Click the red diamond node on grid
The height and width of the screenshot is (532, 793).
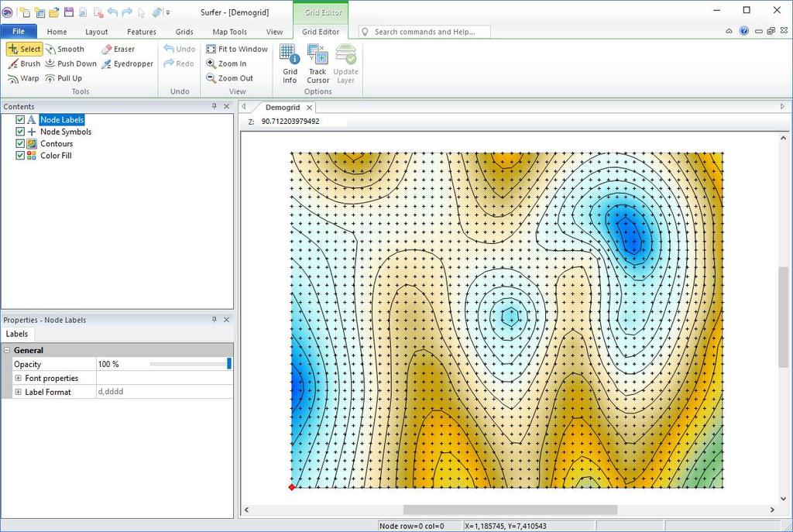291,487
